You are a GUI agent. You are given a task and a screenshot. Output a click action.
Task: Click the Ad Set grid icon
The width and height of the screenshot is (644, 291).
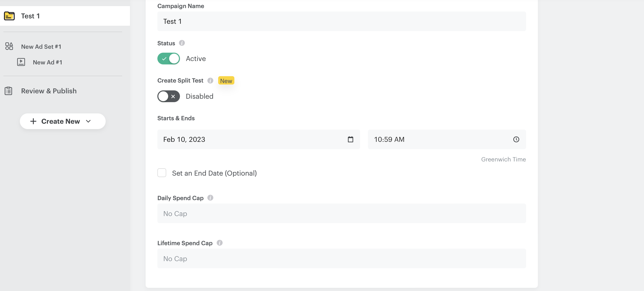[x=9, y=46]
